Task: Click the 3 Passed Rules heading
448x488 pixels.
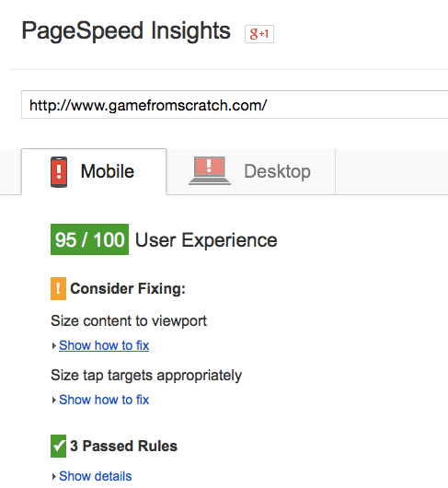Action: coord(124,446)
